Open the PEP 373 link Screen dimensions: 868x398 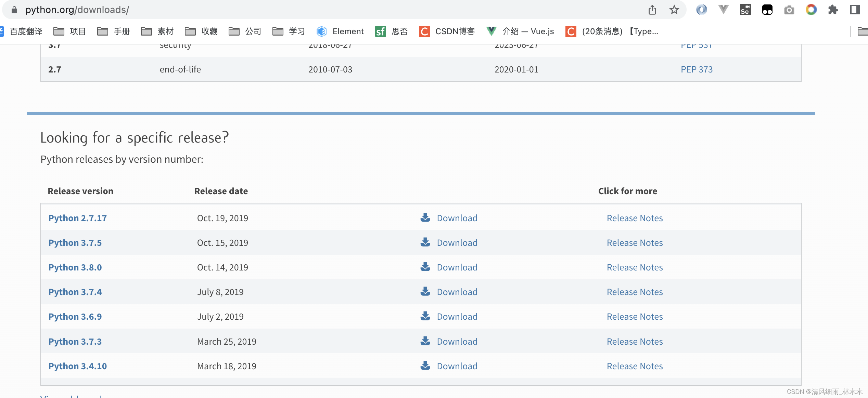696,69
